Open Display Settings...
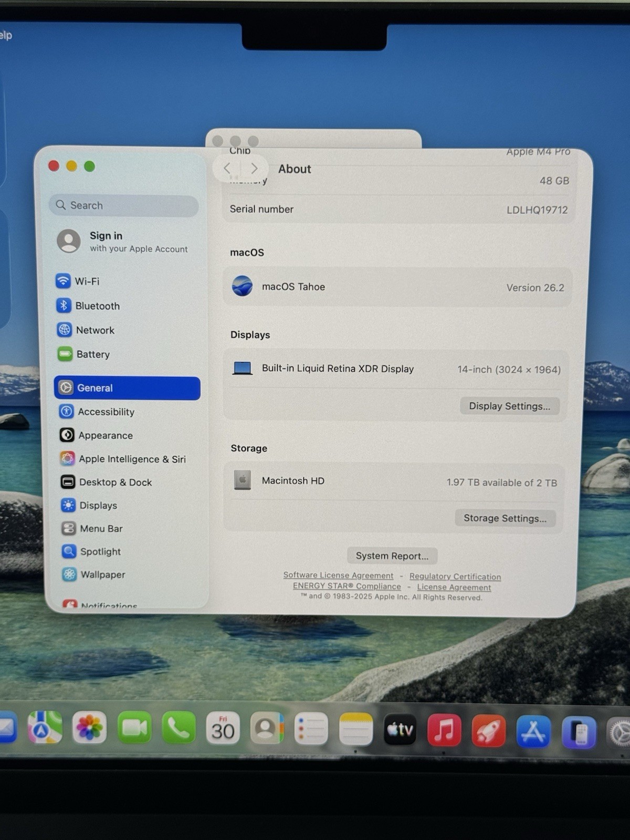 click(510, 406)
